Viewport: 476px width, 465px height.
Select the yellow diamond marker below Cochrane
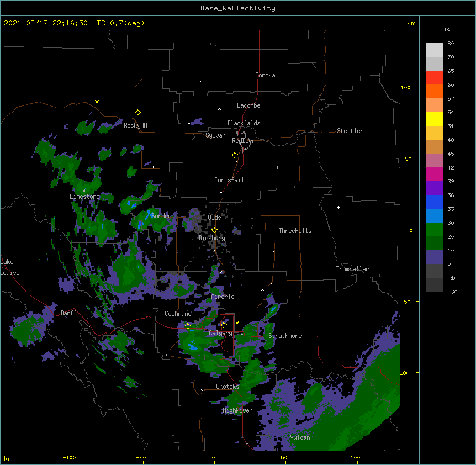point(188,326)
